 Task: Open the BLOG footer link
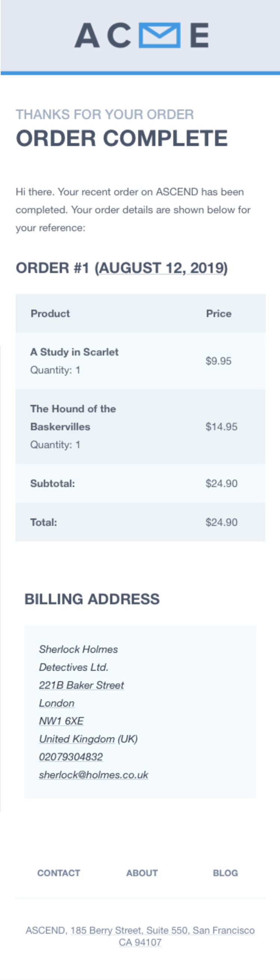(225, 873)
